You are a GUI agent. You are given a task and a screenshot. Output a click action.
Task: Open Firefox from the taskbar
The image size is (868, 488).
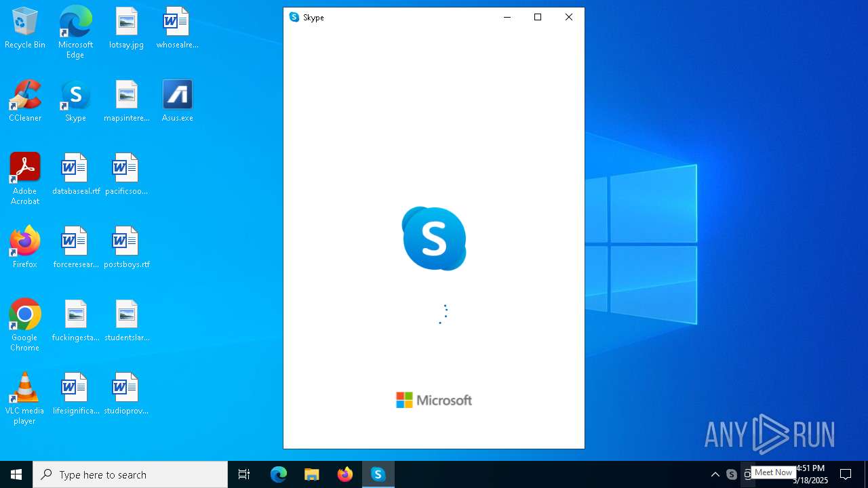click(345, 474)
